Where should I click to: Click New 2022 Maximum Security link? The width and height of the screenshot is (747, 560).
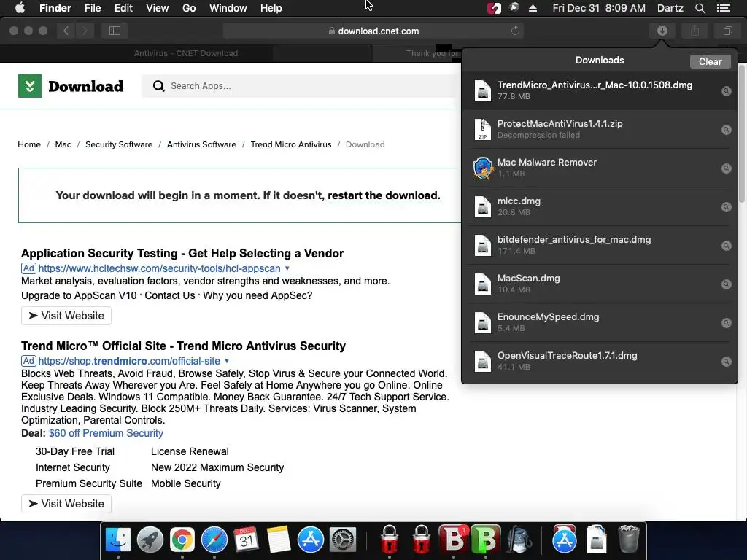pos(217,467)
